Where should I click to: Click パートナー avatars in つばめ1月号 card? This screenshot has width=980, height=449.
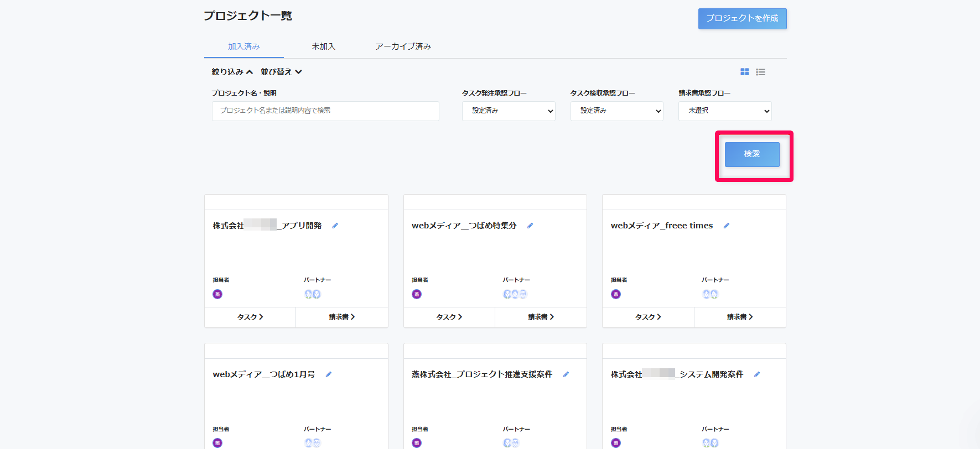[313, 443]
